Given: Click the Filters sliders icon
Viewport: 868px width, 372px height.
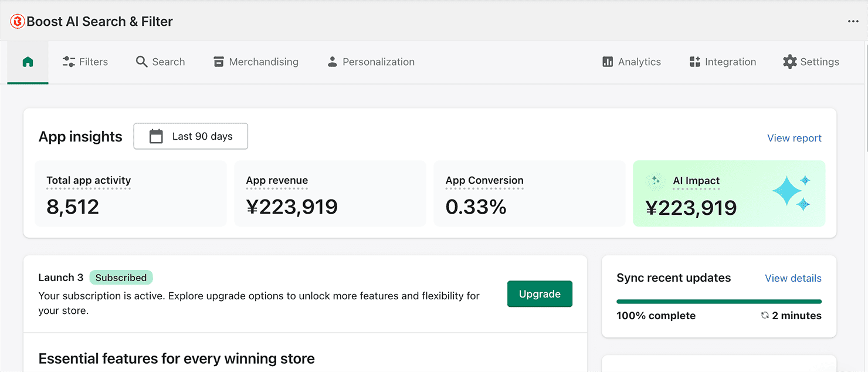Looking at the screenshot, I should (69, 62).
